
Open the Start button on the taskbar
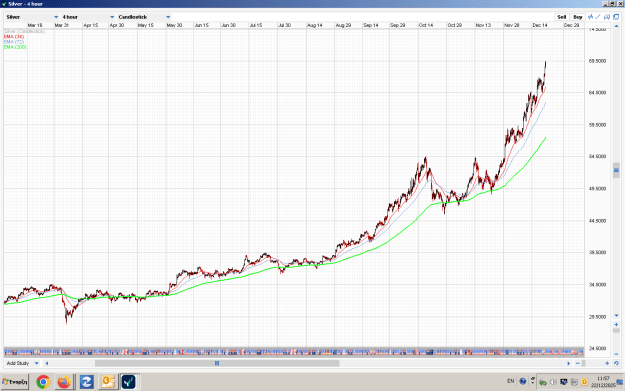tap(15, 382)
